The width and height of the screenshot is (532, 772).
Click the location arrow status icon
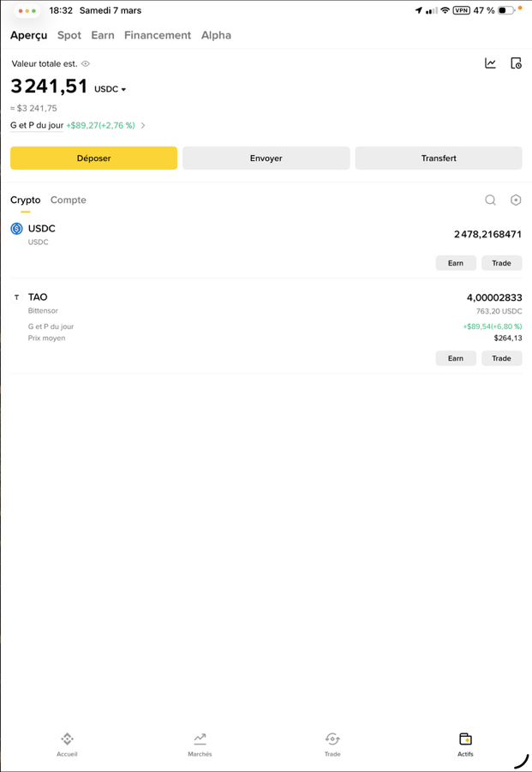coord(419,10)
